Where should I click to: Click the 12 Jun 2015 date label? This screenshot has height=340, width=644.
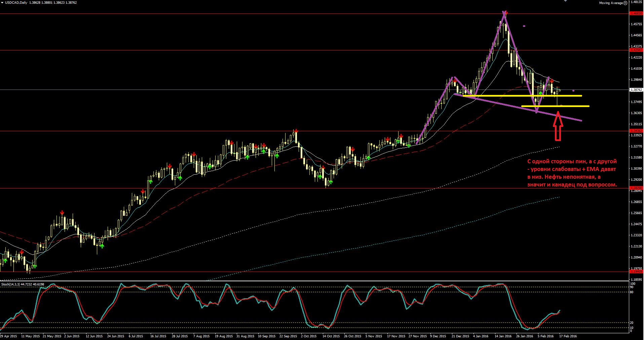pos(94,336)
